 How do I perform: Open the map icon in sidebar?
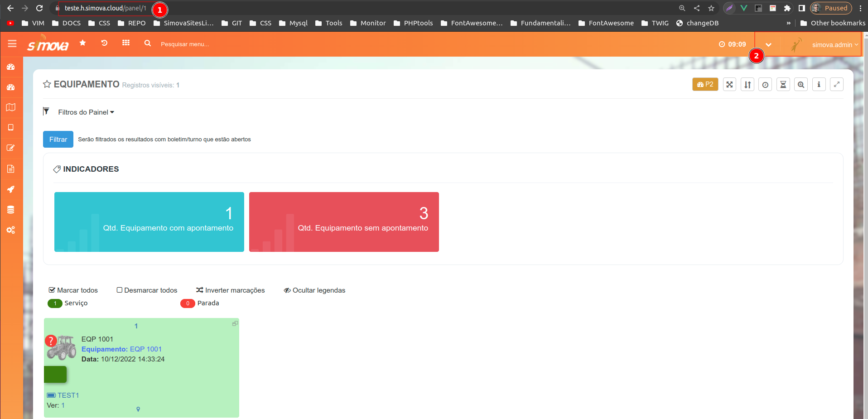(x=11, y=107)
